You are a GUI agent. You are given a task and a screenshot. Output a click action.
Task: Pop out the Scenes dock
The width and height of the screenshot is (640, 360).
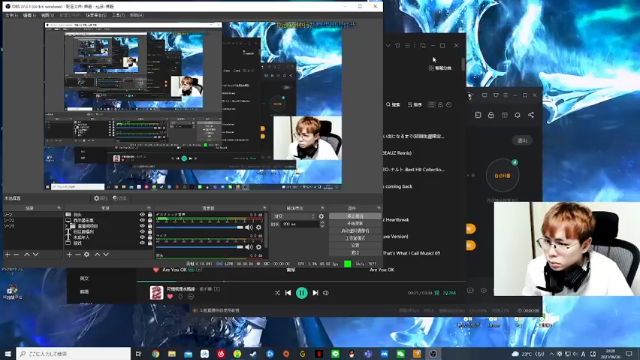click(x=59, y=208)
